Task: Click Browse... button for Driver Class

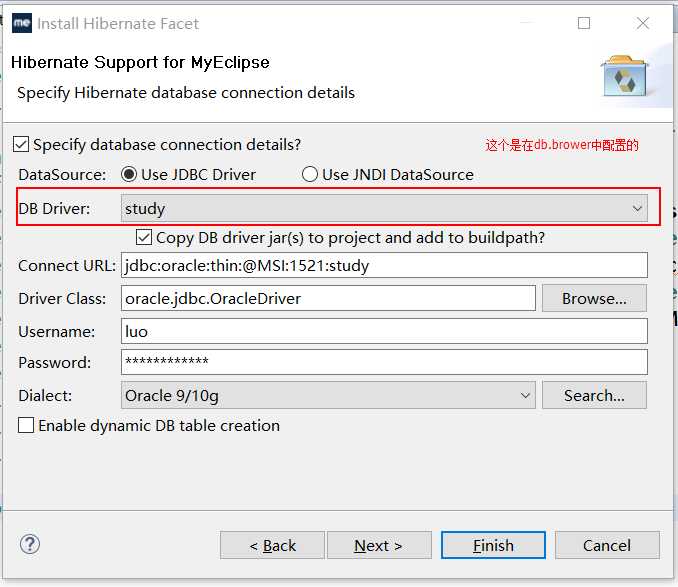Action: [x=594, y=298]
